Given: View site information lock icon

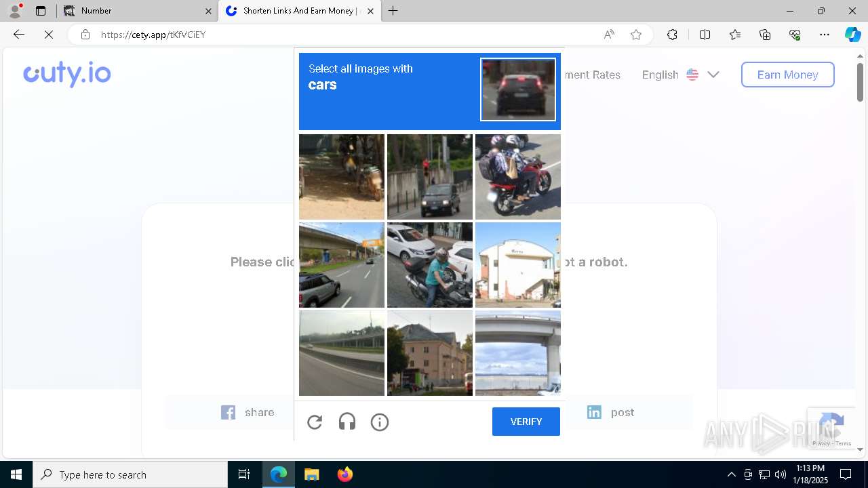Looking at the screenshot, I should 85,35.
